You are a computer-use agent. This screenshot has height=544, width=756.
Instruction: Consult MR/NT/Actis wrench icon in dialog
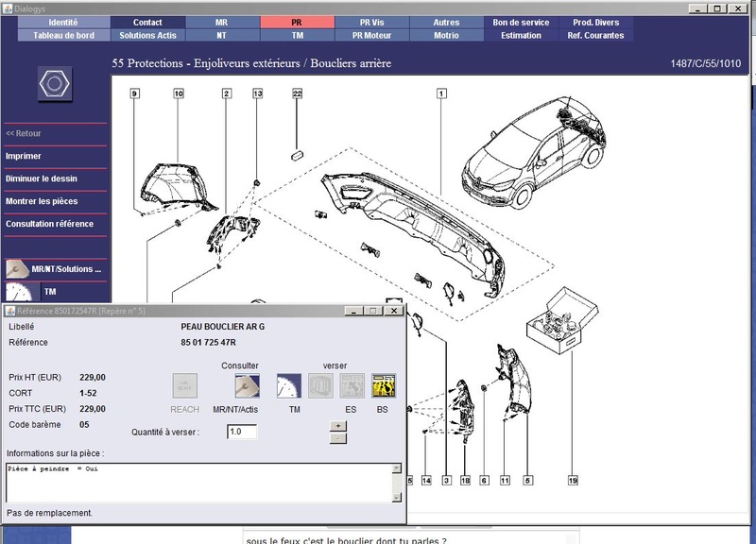(247, 385)
